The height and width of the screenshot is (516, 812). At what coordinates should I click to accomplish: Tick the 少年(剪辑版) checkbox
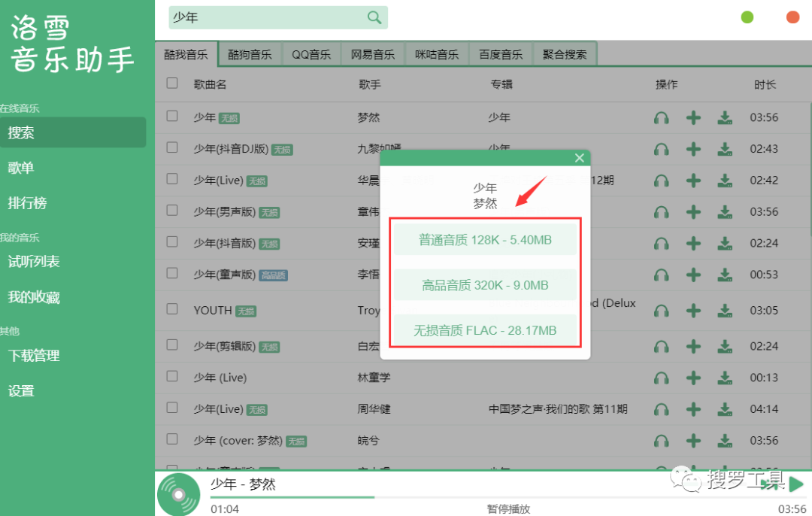coord(172,345)
